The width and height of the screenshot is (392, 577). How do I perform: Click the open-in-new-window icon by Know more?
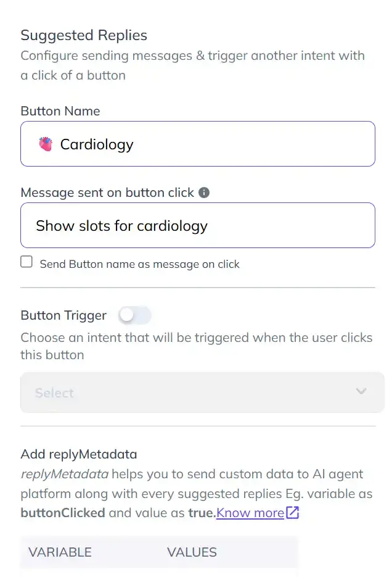pos(292,513)
